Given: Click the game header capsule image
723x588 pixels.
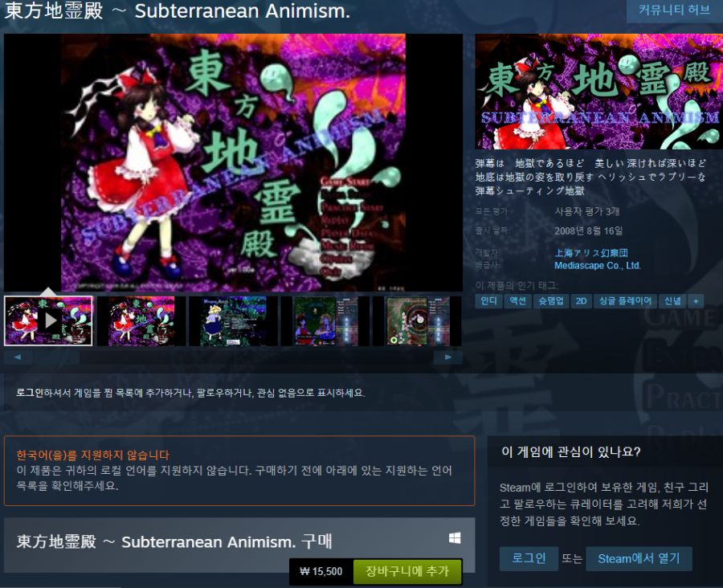Looking at the screenshot, I should 599,92.
